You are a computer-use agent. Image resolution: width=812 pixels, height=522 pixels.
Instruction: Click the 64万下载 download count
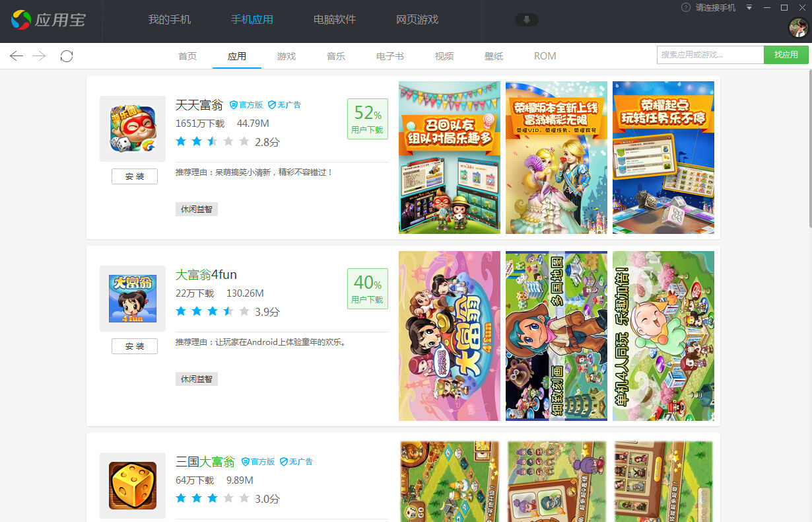pos(195,480)
